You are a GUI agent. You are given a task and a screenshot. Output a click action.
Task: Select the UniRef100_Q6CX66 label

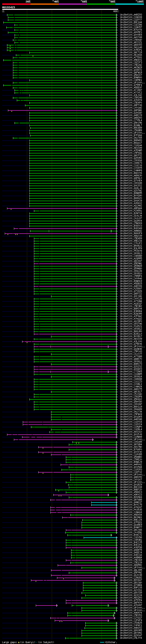pos(131,530)
